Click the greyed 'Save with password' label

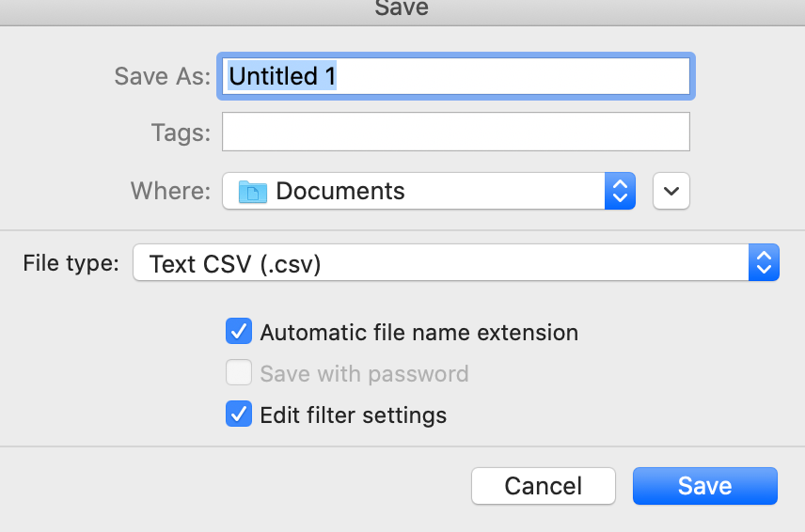[364, 374]
